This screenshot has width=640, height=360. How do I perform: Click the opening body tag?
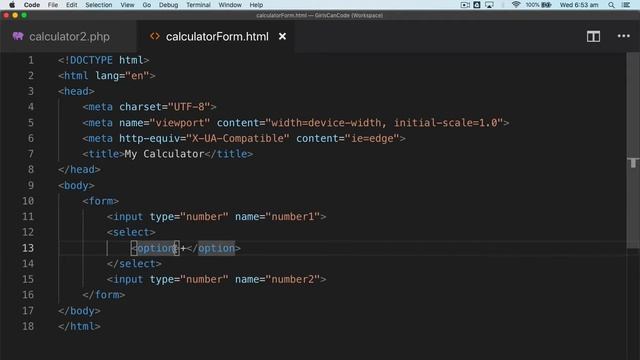pos(76,185)
